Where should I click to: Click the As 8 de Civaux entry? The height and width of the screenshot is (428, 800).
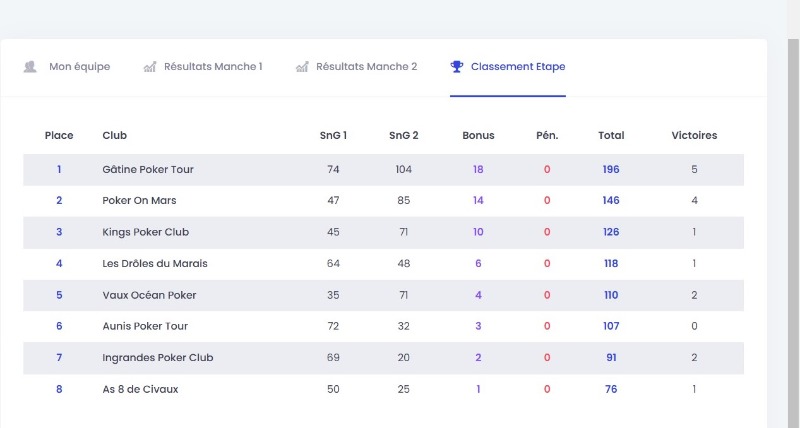point(140,389)
